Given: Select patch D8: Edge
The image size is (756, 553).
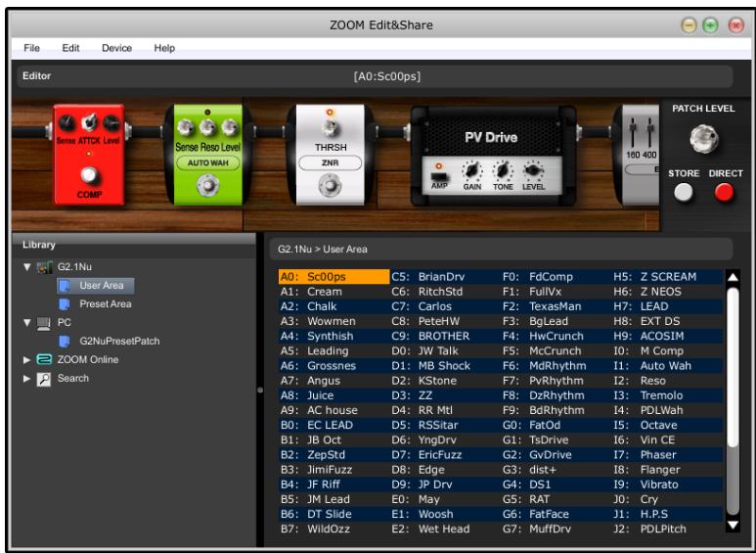Looking at the screenshot, I should click(x=445, y=470).
